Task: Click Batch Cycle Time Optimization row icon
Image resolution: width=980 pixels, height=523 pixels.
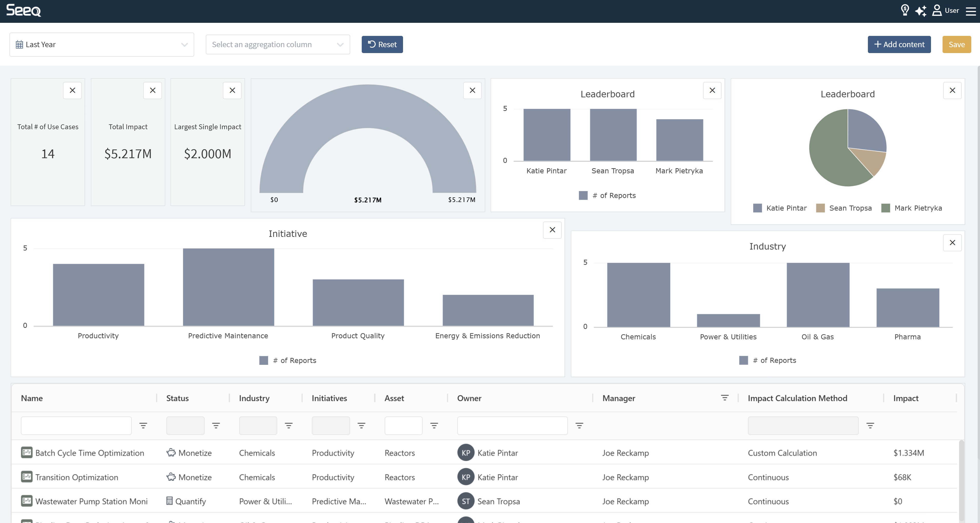Action: pos(27,452)
